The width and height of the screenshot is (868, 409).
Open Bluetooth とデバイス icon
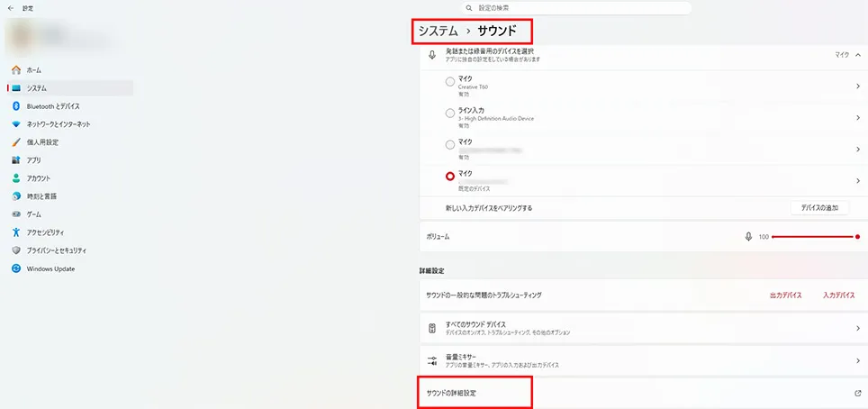(x=16, y=105)
